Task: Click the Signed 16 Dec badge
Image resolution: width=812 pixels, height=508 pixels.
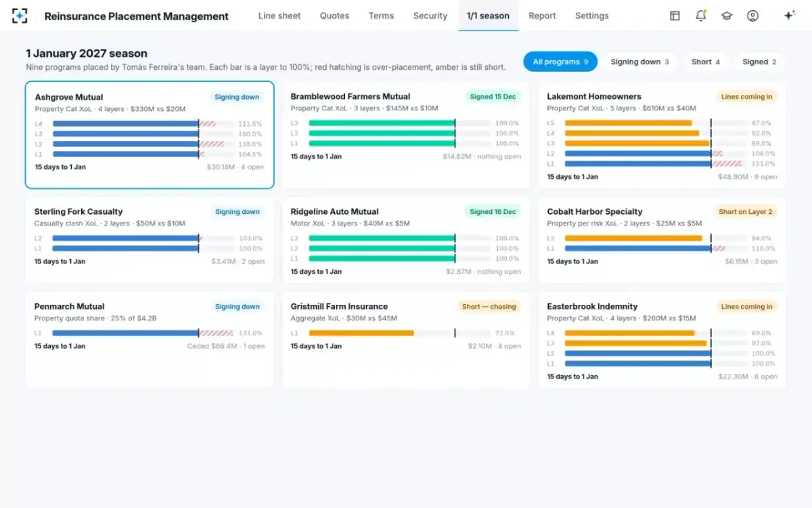Action: [493, 211]
